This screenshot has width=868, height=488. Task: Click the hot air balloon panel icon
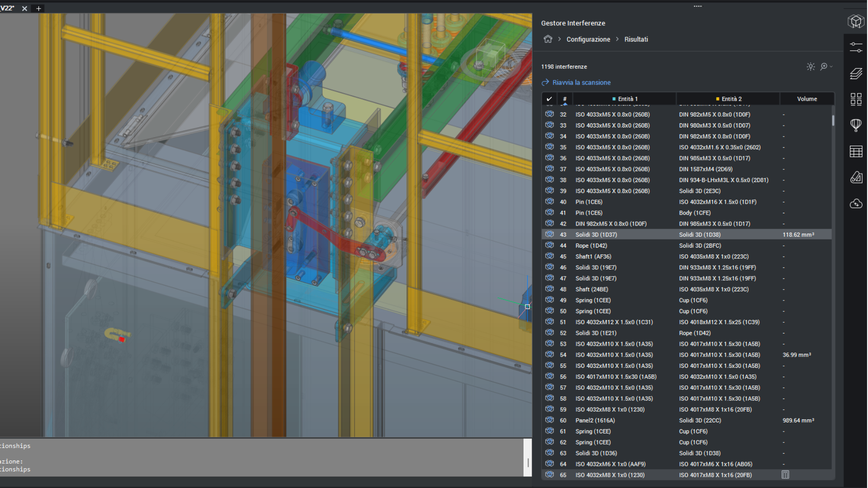(x=856, y=125)
